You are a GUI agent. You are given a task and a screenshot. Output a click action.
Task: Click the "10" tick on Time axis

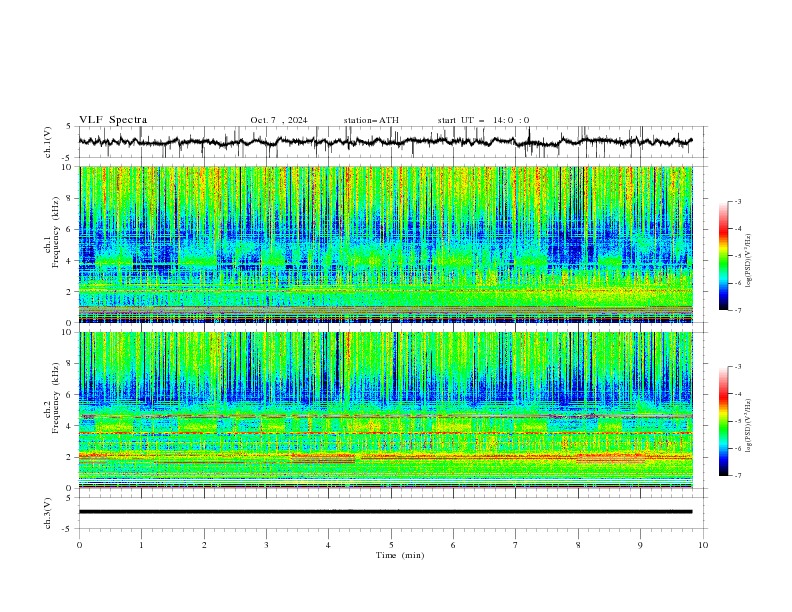[x=703, y=545]
